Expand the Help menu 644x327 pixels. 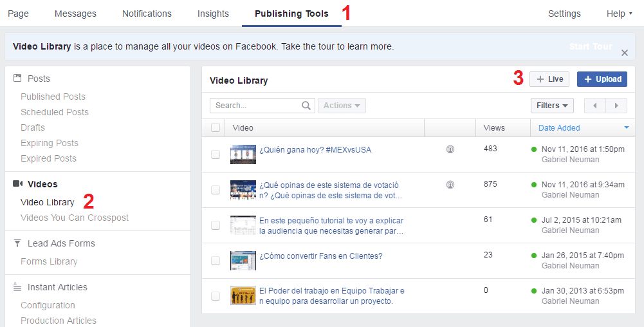619,14
